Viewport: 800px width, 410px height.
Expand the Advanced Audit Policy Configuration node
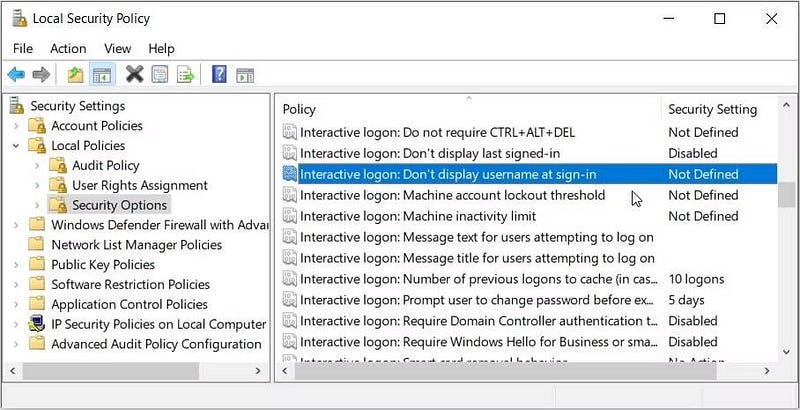click(x=16, y=344)
